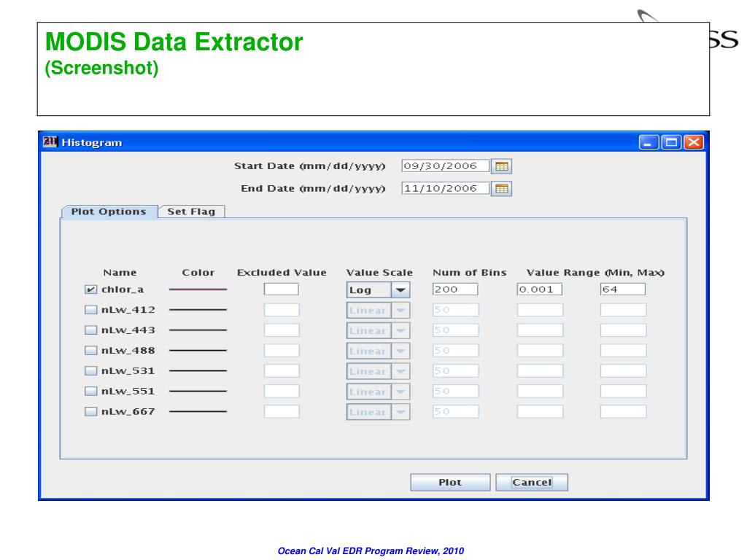This screenshot has width=747, height=560.
Task: Click the nLw_531 minimum range field
Action: [x=540, y=371]
